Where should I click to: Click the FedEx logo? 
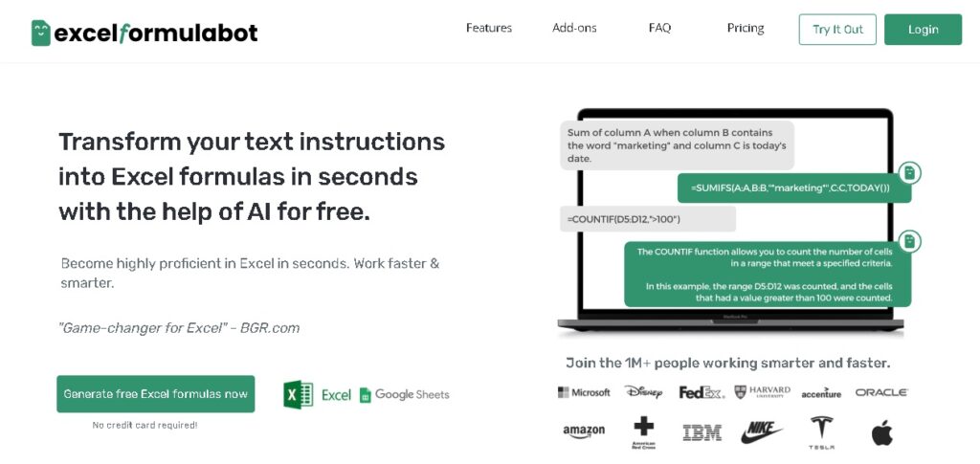(x=702, y=392)
